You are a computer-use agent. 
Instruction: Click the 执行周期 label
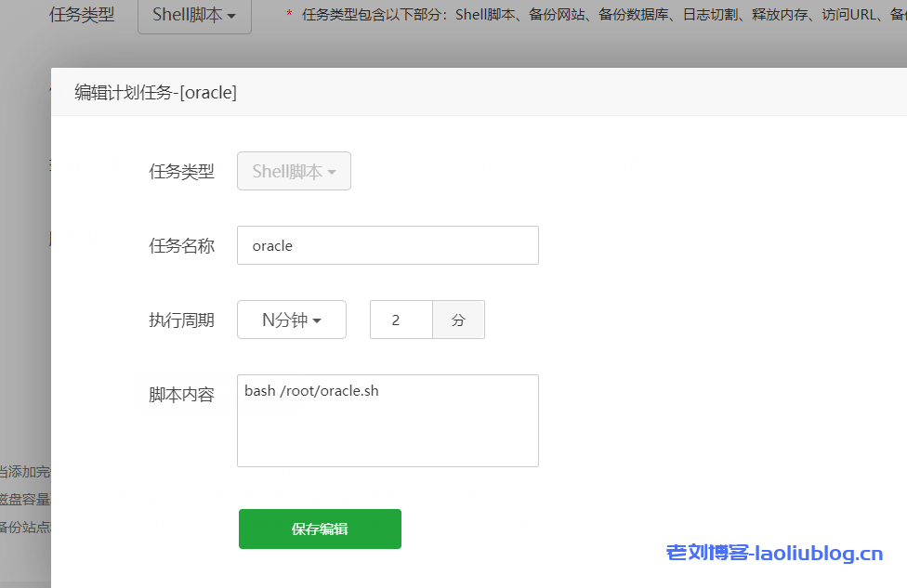click(181, 320)
